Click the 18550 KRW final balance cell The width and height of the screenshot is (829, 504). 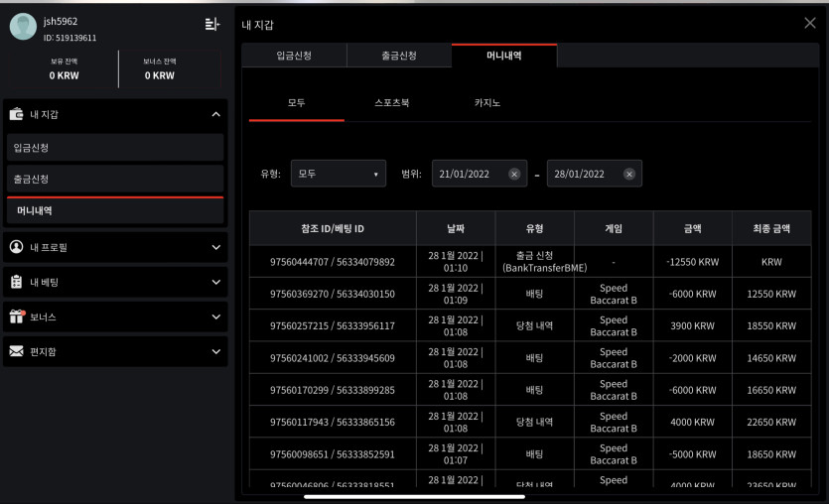pyautogui.click(x=771, y=326)
